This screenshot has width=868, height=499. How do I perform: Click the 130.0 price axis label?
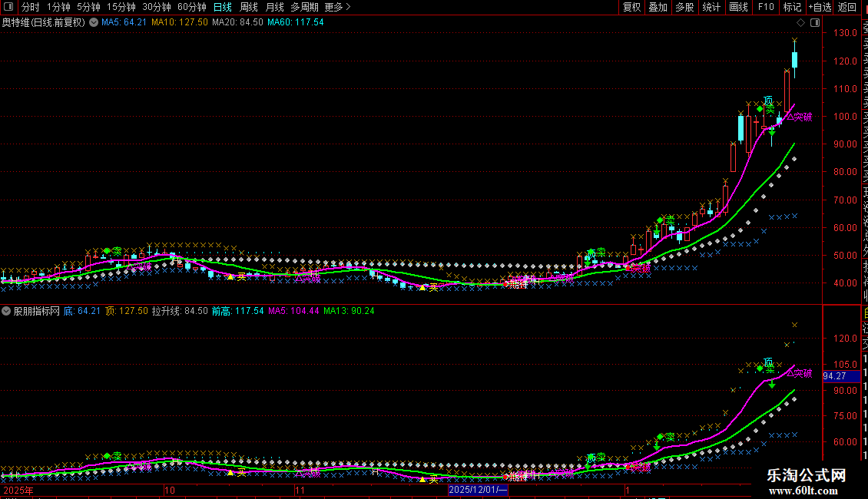pos(845,33)
